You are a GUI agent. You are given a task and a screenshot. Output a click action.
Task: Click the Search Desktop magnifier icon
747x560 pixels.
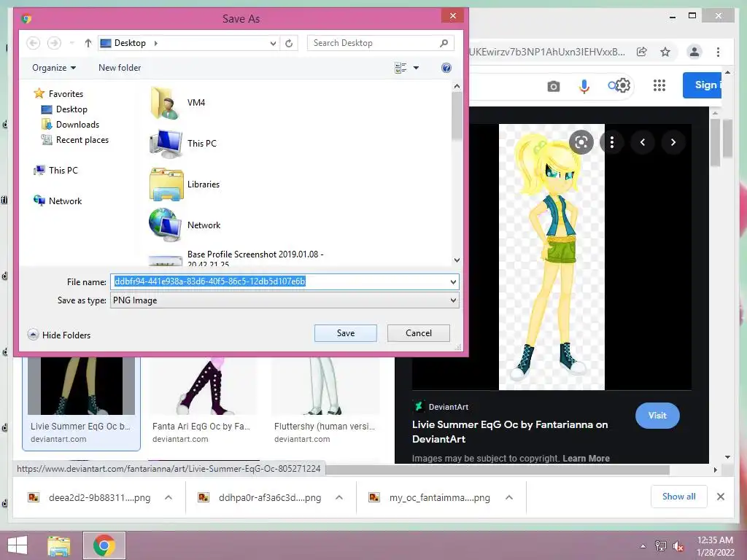click(x=444, y=43)
